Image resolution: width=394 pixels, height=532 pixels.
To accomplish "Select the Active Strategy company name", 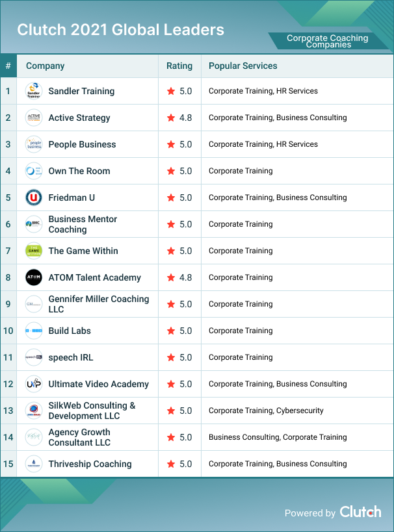I will point(79,118).
